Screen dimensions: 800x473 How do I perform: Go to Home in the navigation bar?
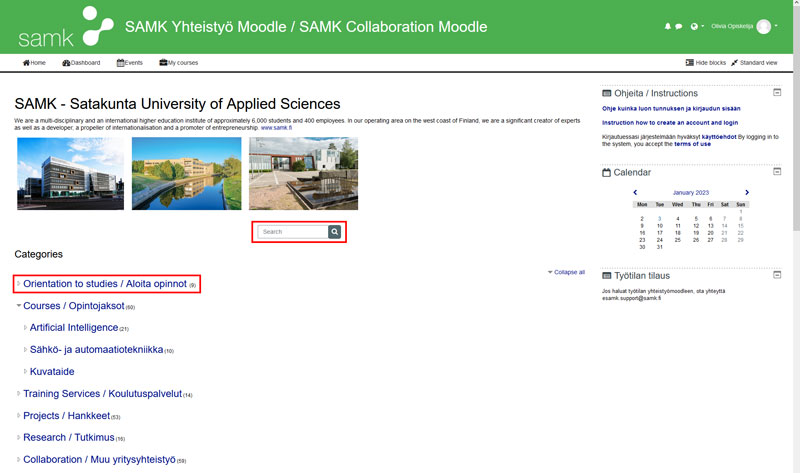click(x=34, y=63)
